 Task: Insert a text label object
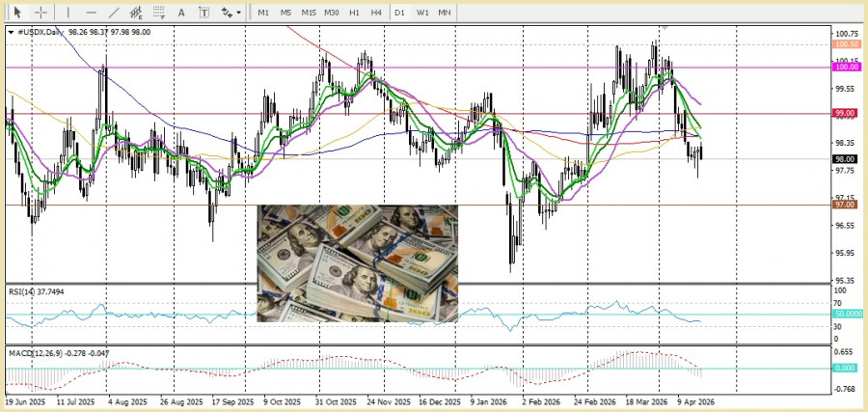203,13
